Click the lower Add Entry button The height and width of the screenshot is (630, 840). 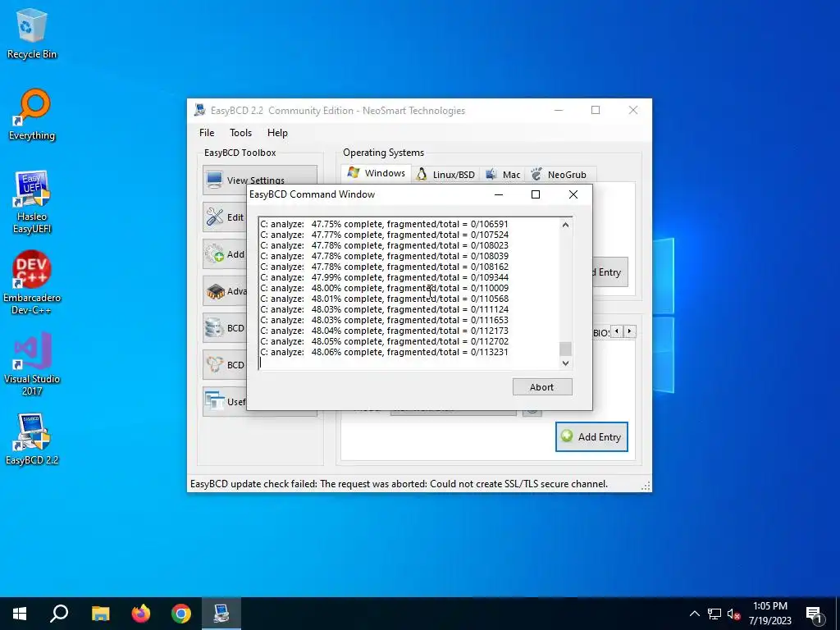click(591, 436)
